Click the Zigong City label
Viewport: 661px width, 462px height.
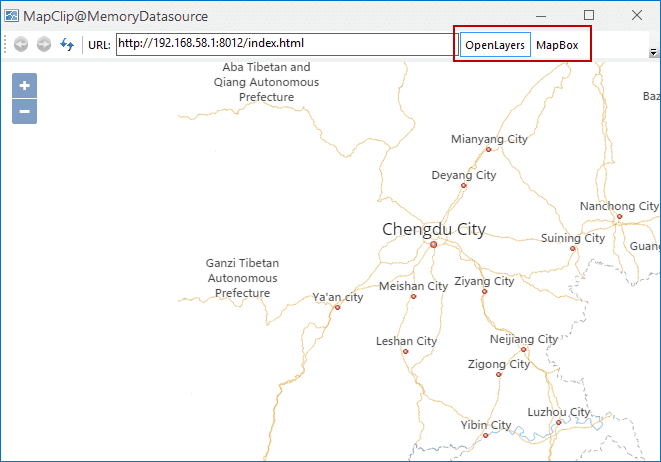tap(499, 364)
